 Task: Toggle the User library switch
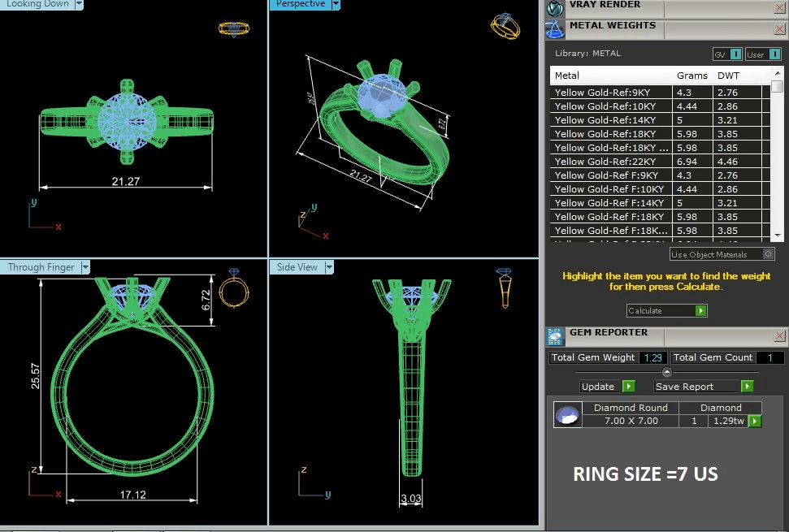tap(764, 54)
